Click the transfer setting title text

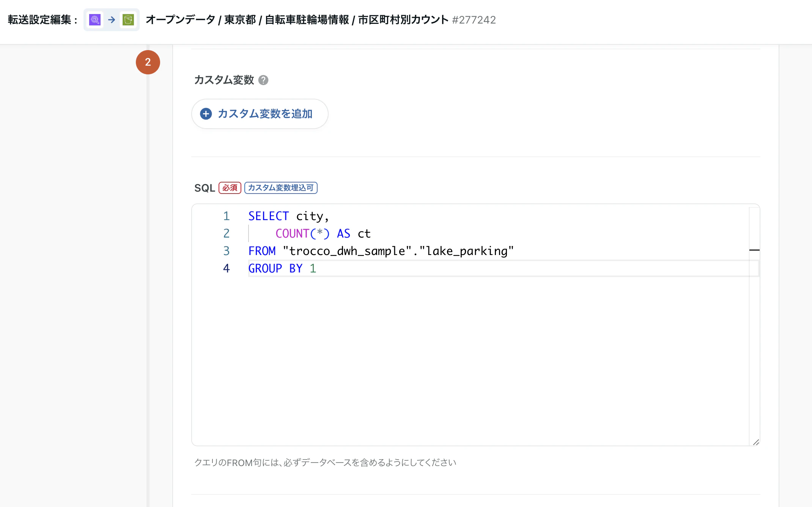tap(297, 20)
